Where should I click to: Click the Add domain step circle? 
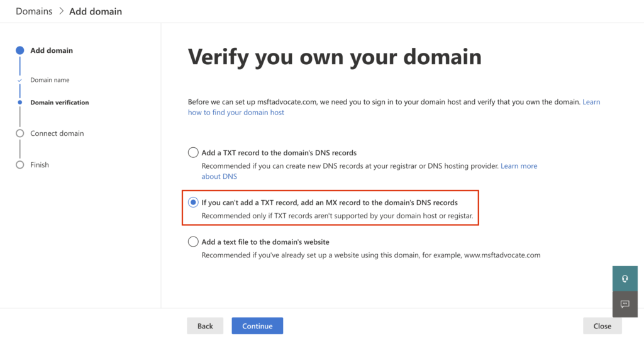click(20, 50)
